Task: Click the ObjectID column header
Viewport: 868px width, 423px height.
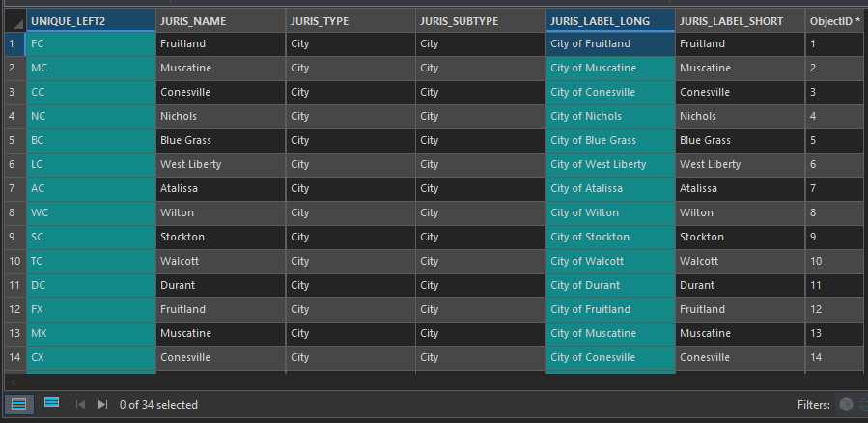Action: pyautogui.click(x=835, y=20)
